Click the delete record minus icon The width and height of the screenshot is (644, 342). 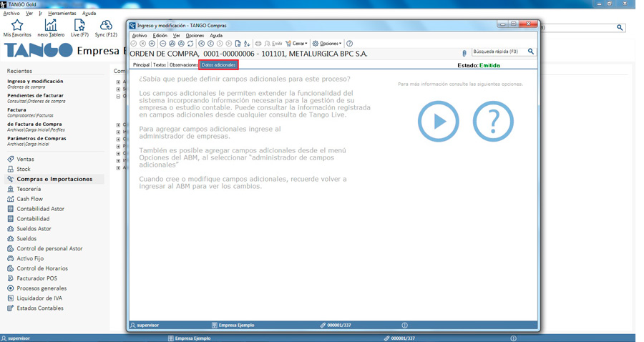click(x=162, y=43)
